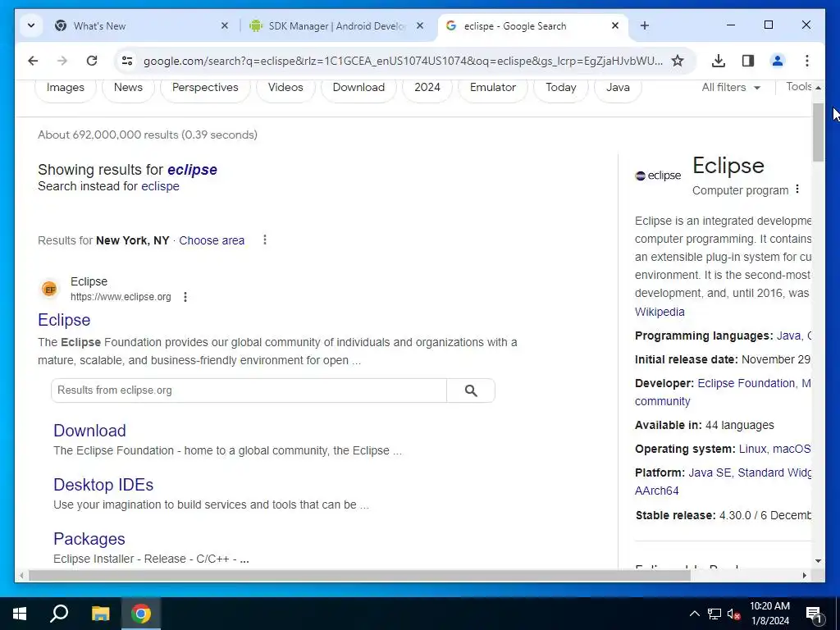
Task: Click the AArch64 platform link
Action: (657, 491)
